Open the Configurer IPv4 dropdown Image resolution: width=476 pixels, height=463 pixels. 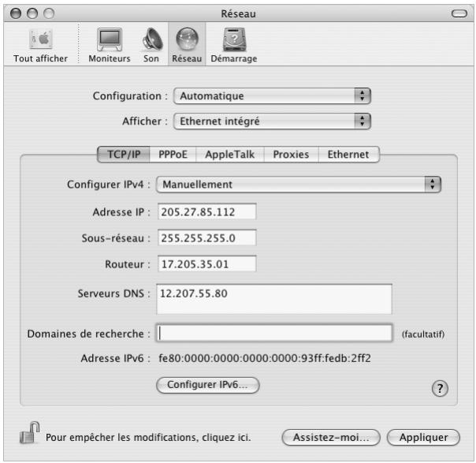click(299, 185)
